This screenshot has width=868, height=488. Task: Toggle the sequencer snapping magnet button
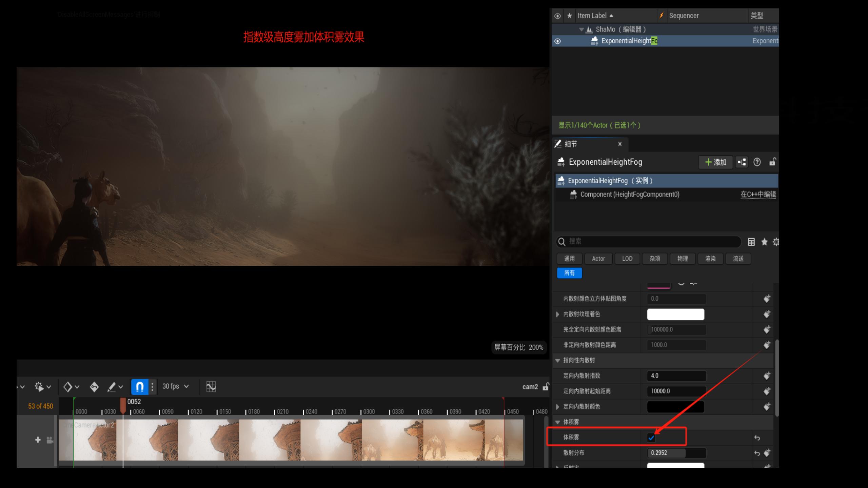pos(140,387)
